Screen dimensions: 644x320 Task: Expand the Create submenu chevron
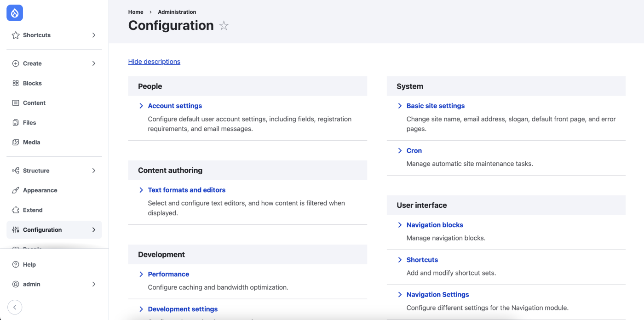tap(94, 63)
